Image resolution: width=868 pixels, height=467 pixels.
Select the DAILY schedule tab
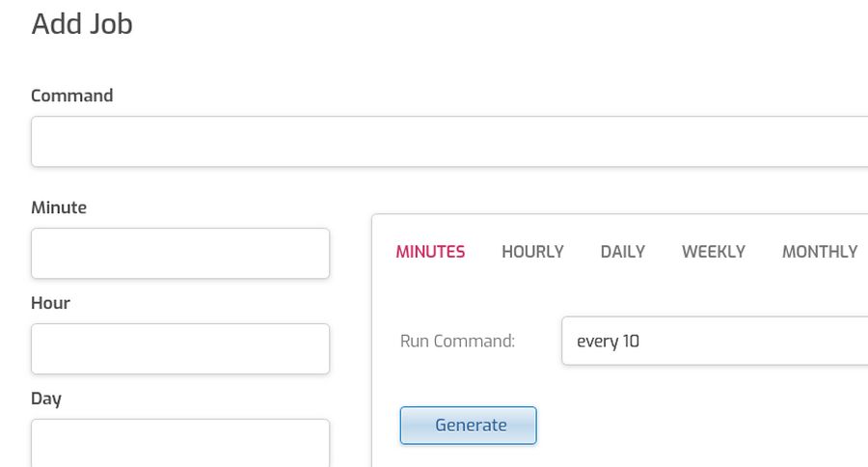coord(622,252)
